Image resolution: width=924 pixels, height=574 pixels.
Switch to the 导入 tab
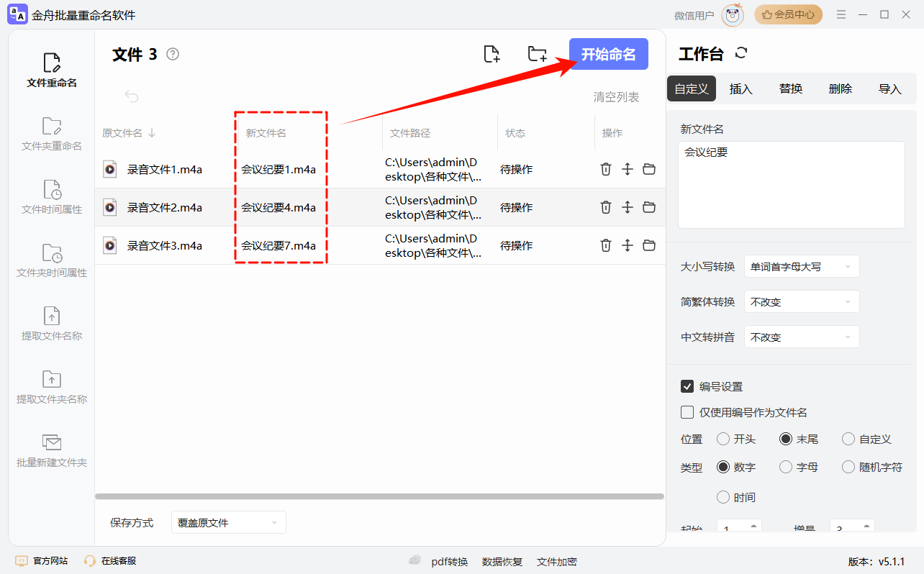coord(889,87)
